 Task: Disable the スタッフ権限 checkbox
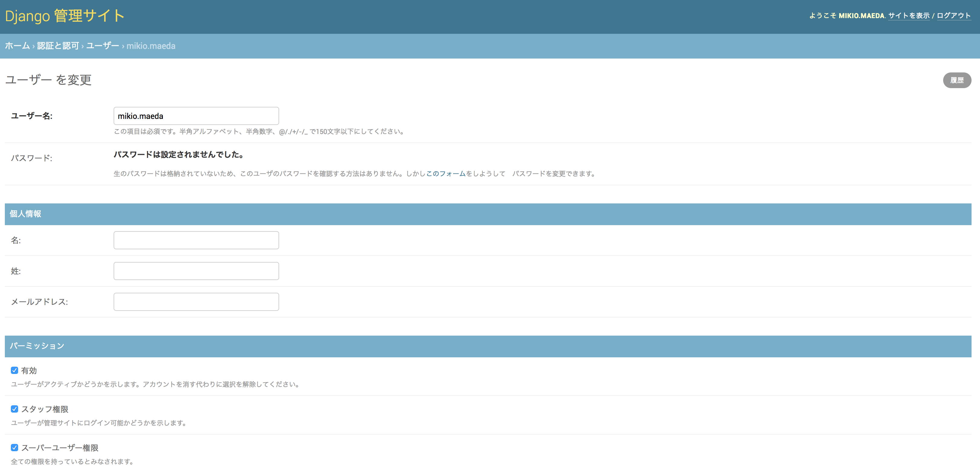(x=15, y=409)
